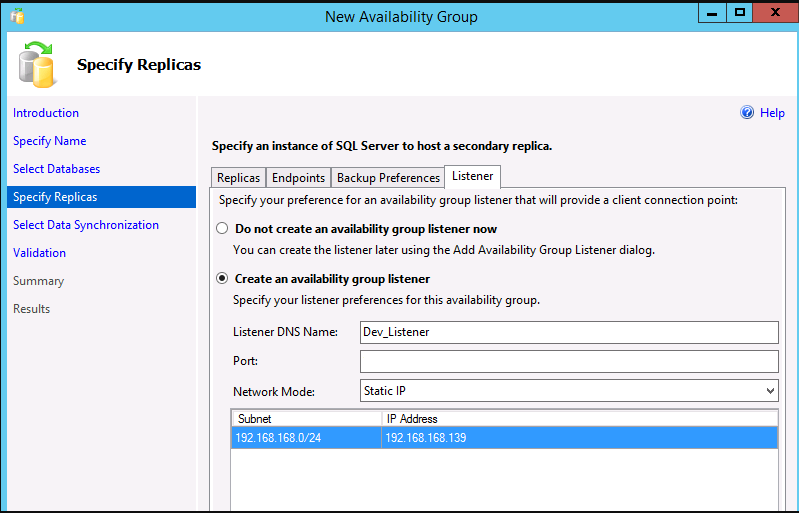799x513 pixels.
Task: Go to the Introduction wizard page
Action: [46, 113]
